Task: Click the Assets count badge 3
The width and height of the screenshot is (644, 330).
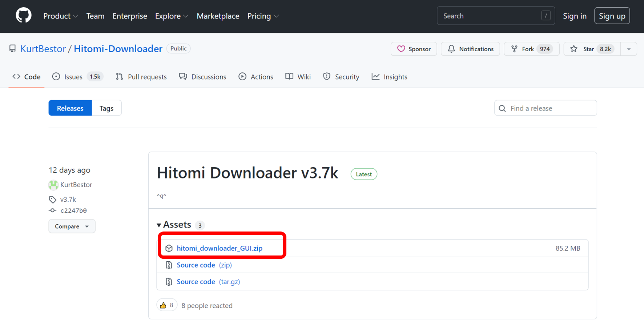Action: pos(200,225)
